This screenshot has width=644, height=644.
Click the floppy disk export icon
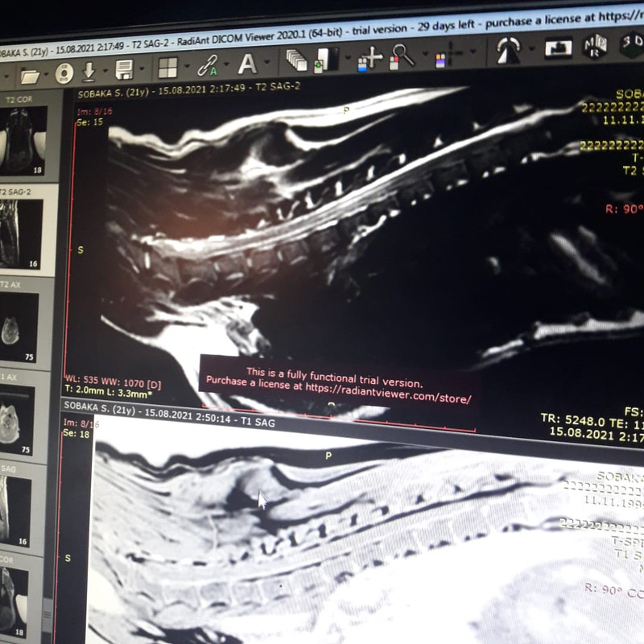[x=124, y=69]
